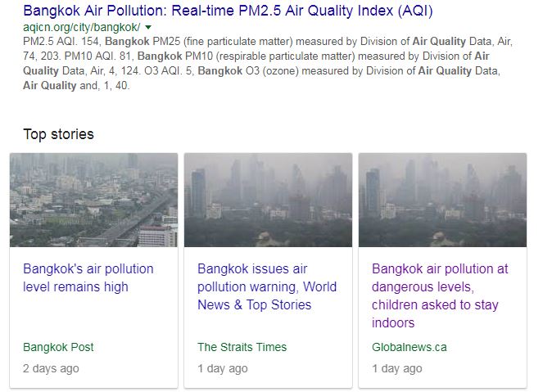Open "Bangkok air pollution at dangerous levels" headline

tap(440, 295)
